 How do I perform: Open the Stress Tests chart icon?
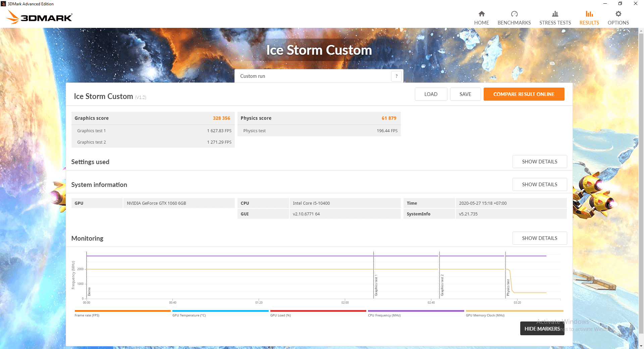[x=555, y=14]
